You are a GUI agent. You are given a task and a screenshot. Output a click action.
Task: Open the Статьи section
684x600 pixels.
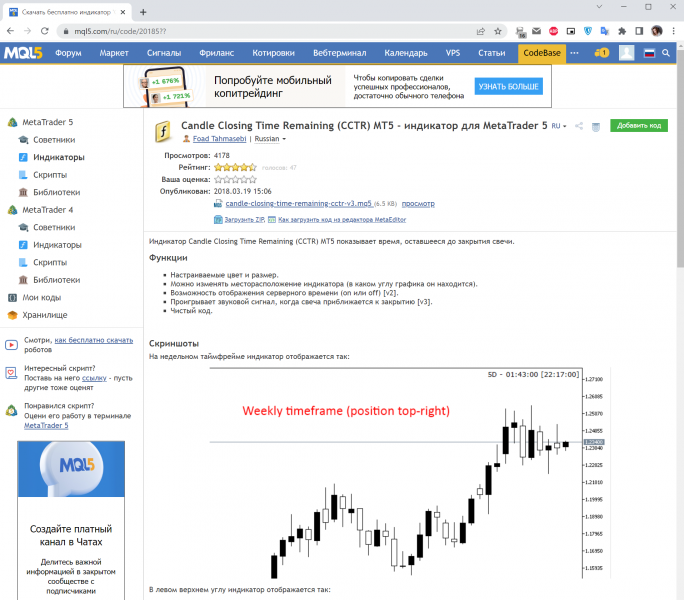coord(491,53)
